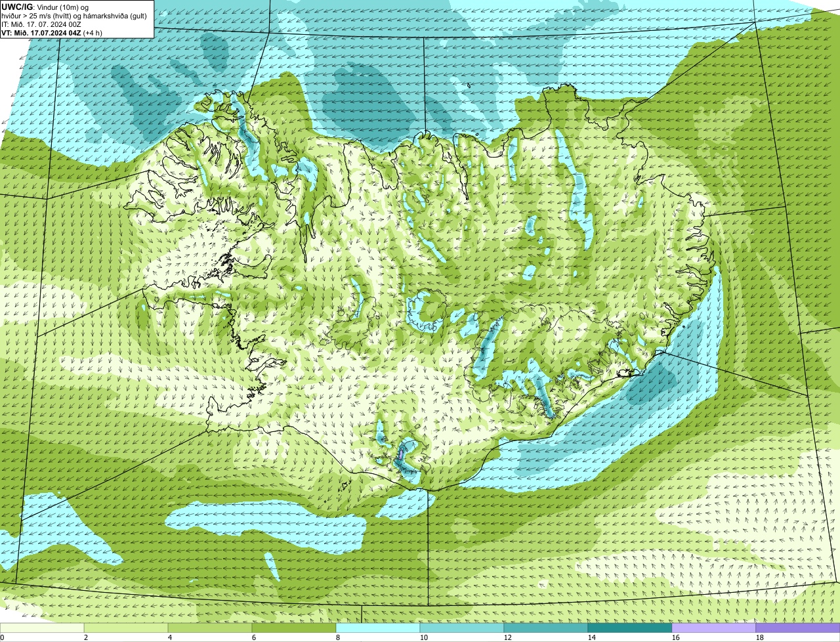Select the 6–8 m/s olive green swatch
Screen dimensions: 840x642
294,628
